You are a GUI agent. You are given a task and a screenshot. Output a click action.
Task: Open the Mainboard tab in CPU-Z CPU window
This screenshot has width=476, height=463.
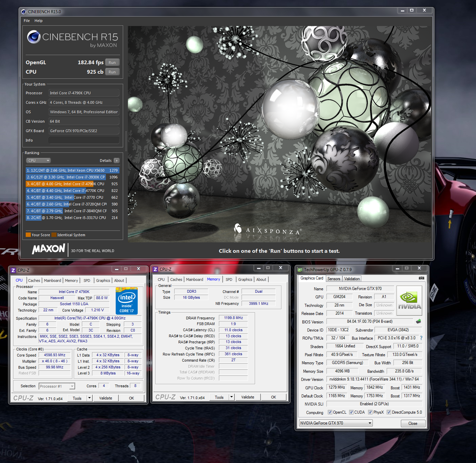[x=52, y=281]
